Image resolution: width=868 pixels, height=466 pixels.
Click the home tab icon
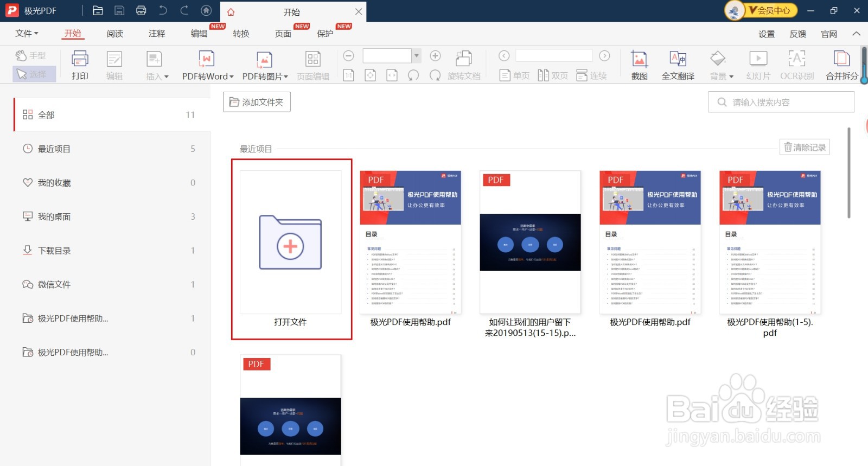tap(231, 12)
